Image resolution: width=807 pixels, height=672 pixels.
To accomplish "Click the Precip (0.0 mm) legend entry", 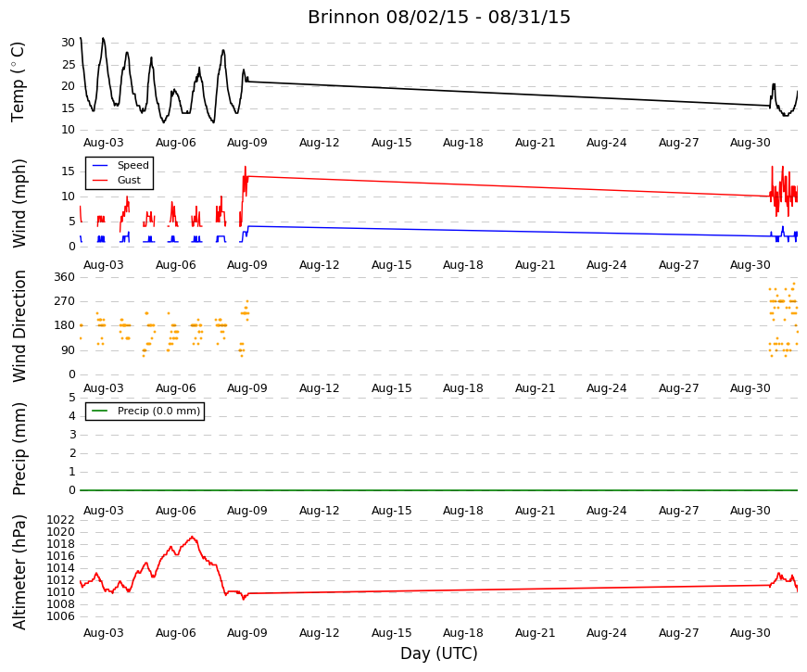I will tap(145, 411).
